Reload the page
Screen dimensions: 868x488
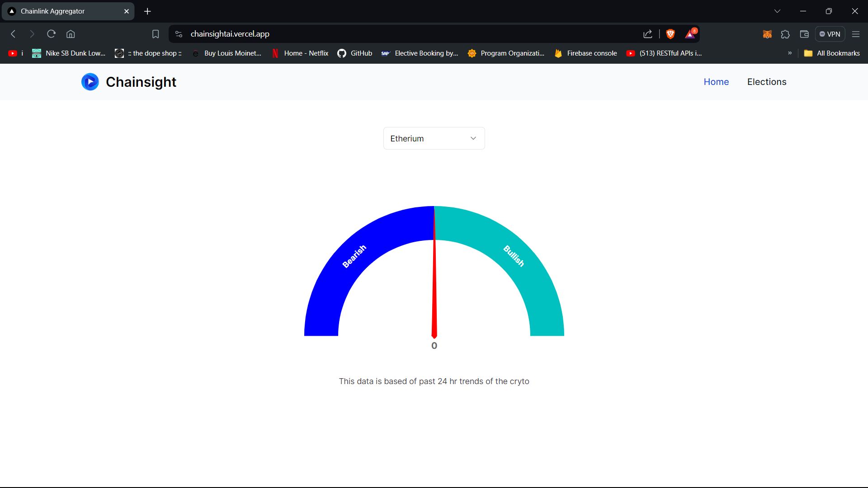coord(51,34)
